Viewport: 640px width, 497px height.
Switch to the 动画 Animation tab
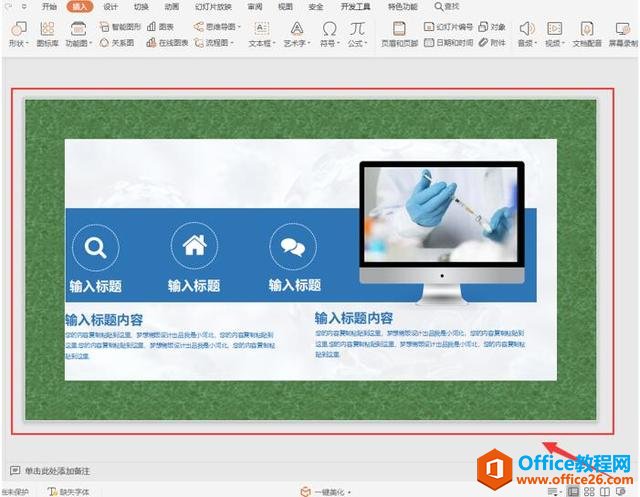coord(172,7)
